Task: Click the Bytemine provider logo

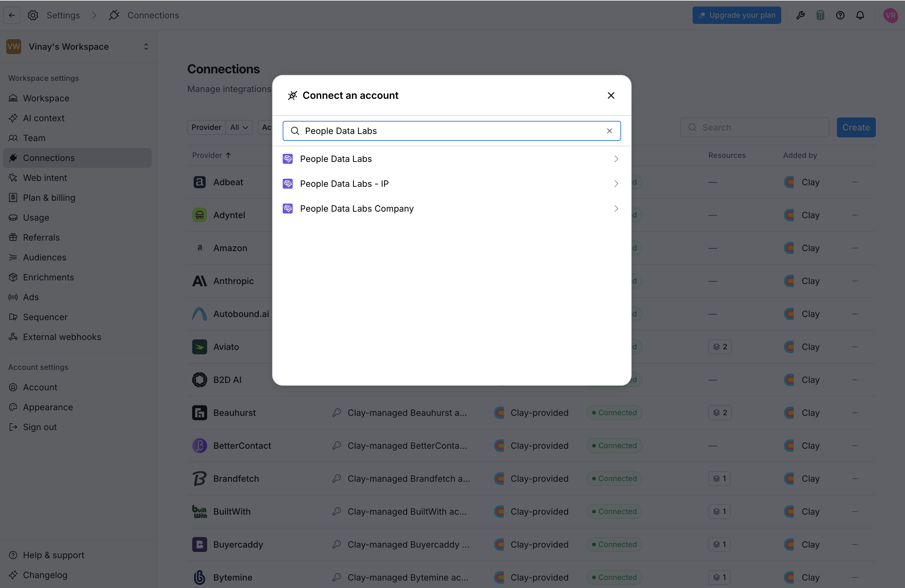Action: 199,577
